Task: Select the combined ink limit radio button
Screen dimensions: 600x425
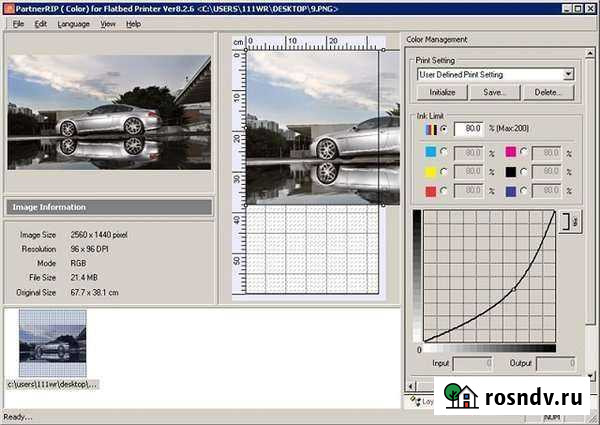Action: (443, 129)
